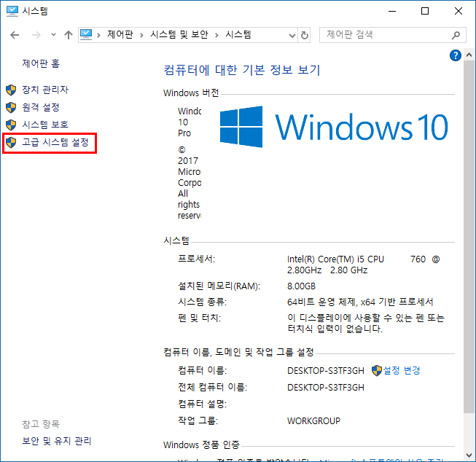Select the Intel(R) Core(TM) i5 CPU text
Screen dimensions: 476x462
click(x=335, y=259)
